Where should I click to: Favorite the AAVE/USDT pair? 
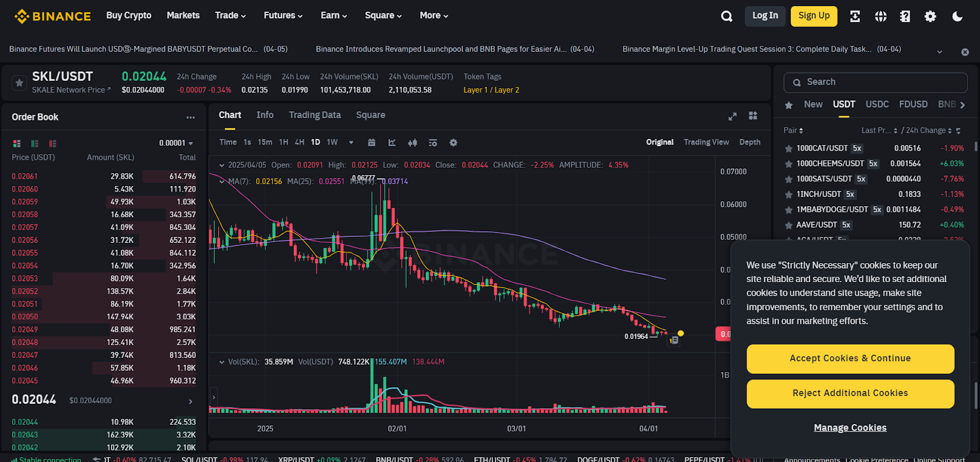pyautogui.click(x=789, y=225)
